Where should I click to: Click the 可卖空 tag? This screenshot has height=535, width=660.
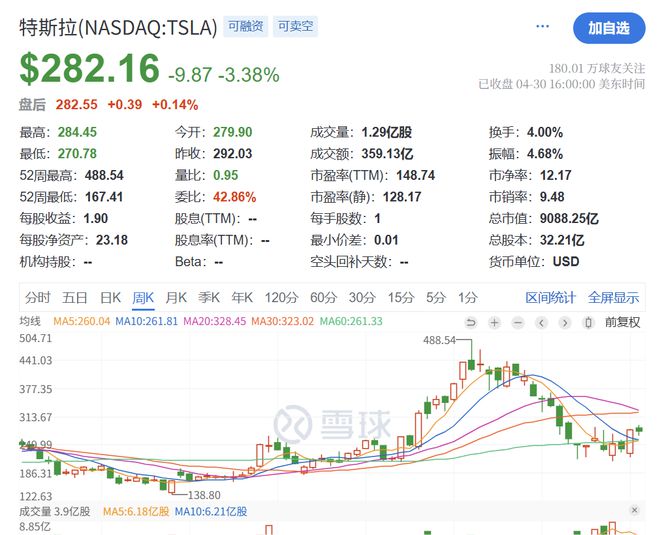295,27
